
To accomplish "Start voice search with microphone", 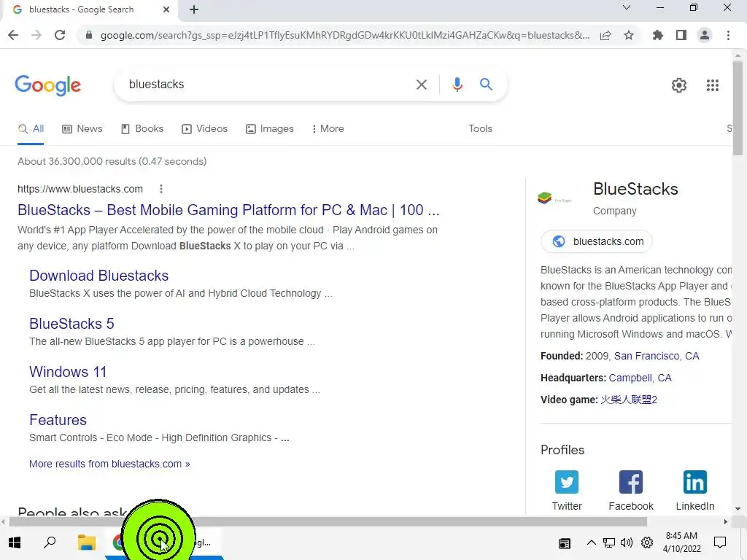I will pos(457,85).
